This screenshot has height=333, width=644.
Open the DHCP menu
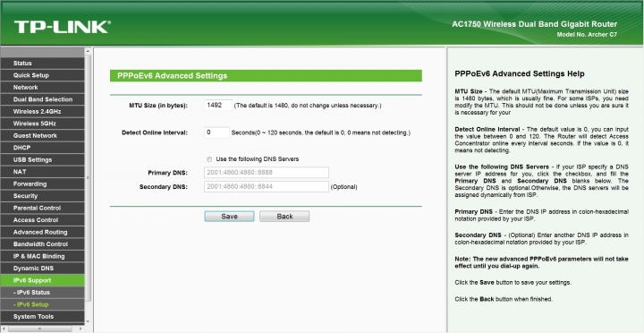pyautogui.click(x=42, y=148)
